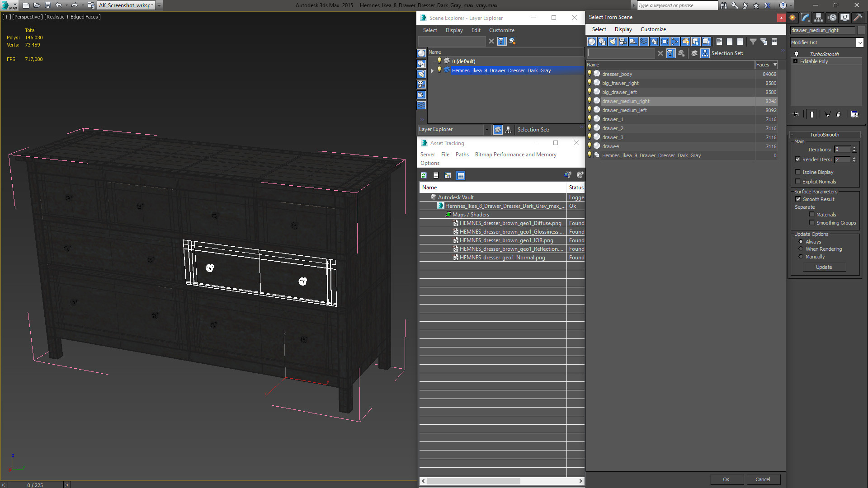Toggle Display Lights filter in Select From Scene
868x488 pixels.
(613, 42)
